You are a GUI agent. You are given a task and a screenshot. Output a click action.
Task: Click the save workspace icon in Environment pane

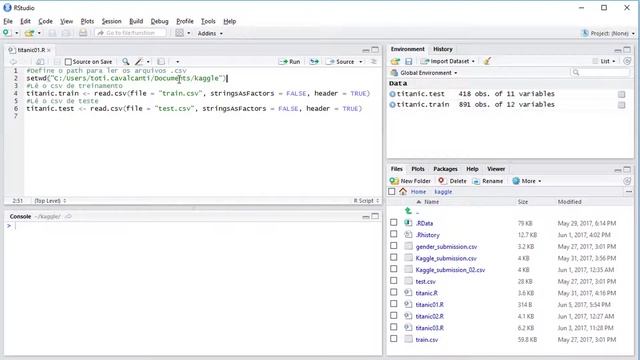click(x=408, y=61)
